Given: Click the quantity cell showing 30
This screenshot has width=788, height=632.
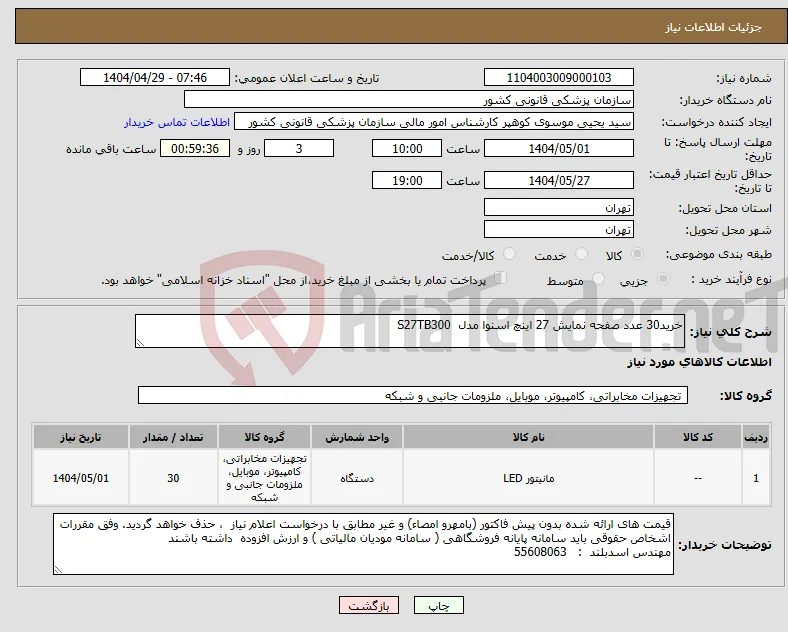Looking at the screenshot, I should click(173, 478).
